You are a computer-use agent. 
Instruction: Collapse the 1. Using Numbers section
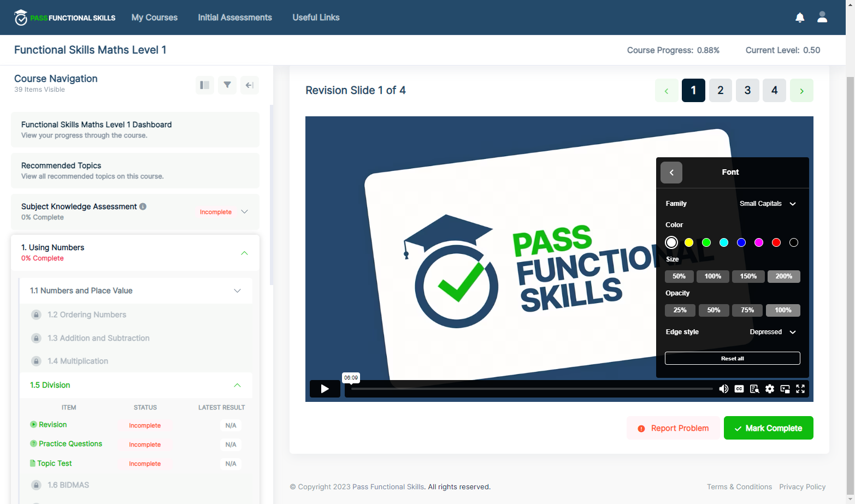(245, 253)
